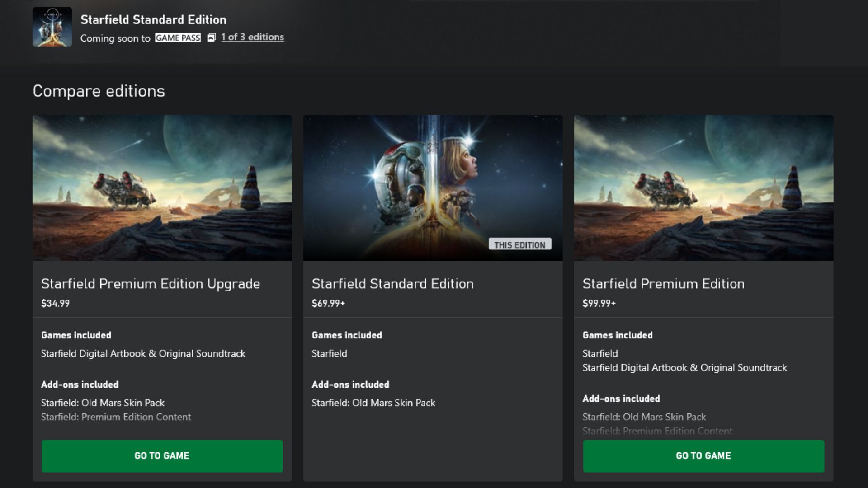
Task: Select the 'Starfield Standard Edition' card title
Action: pyautogui.click(x=392, y=284)
